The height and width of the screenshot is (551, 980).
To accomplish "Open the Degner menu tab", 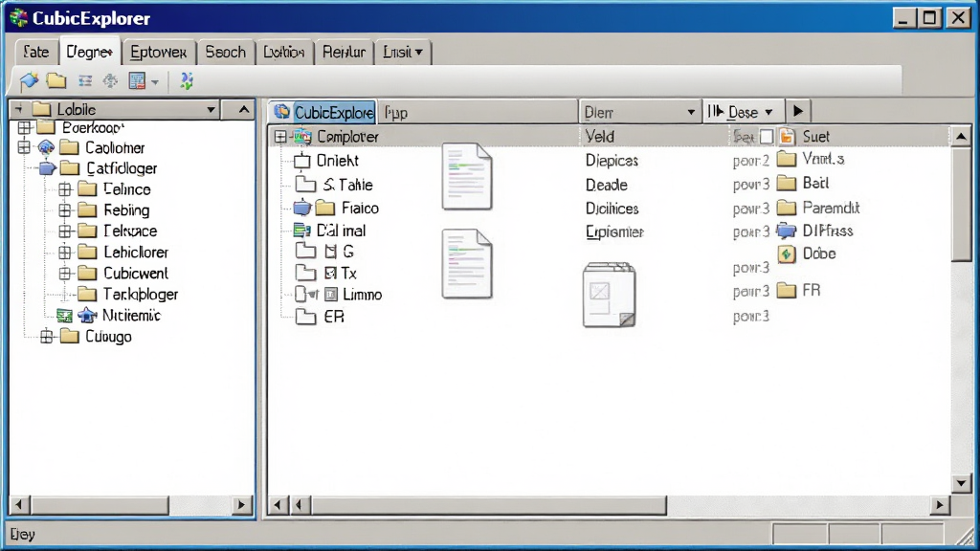I will click(89, 52).
